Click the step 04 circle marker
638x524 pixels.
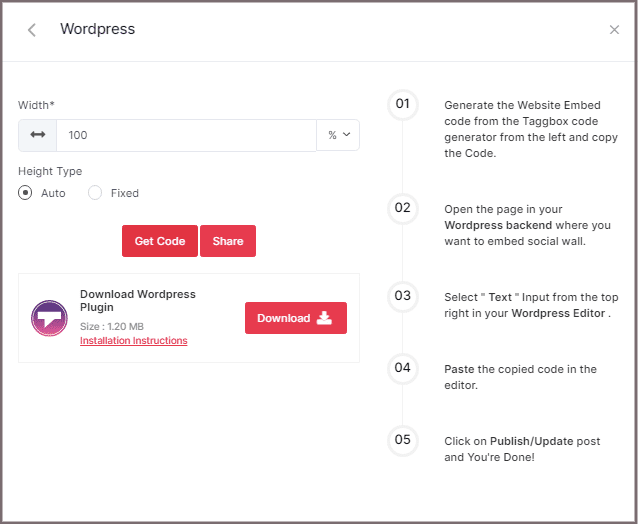click(x=402, y=368)
